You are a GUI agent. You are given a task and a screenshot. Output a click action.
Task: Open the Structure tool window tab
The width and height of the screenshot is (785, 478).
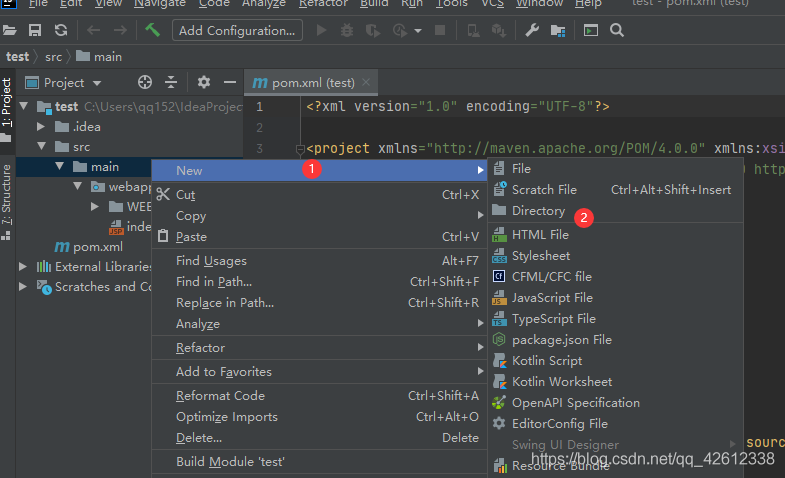(7, 202)
